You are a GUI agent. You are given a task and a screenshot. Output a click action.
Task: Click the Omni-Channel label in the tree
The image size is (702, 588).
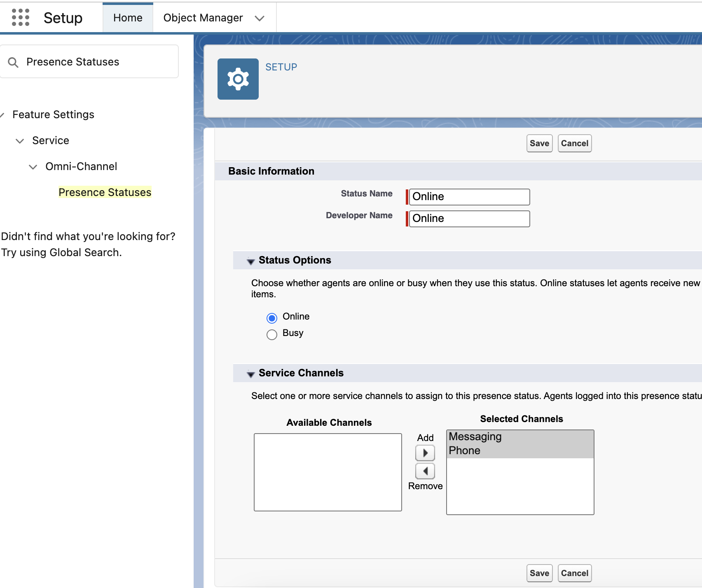[x=81, y=166]
